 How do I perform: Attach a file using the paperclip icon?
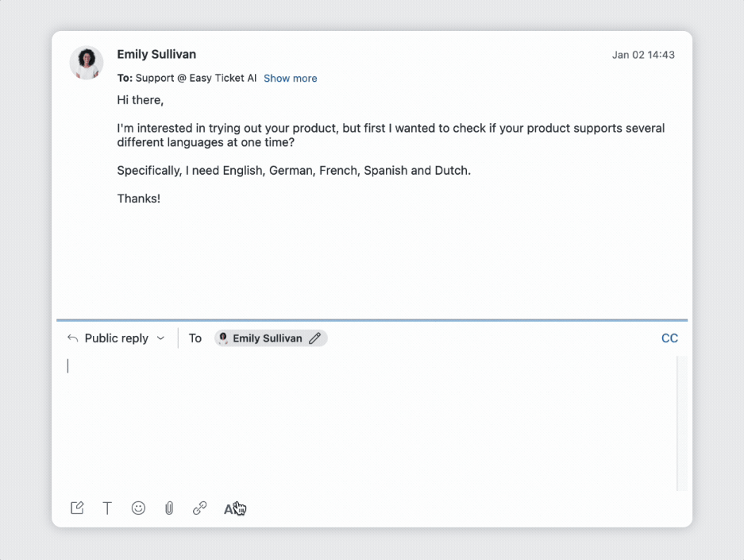tap(169, 508)
